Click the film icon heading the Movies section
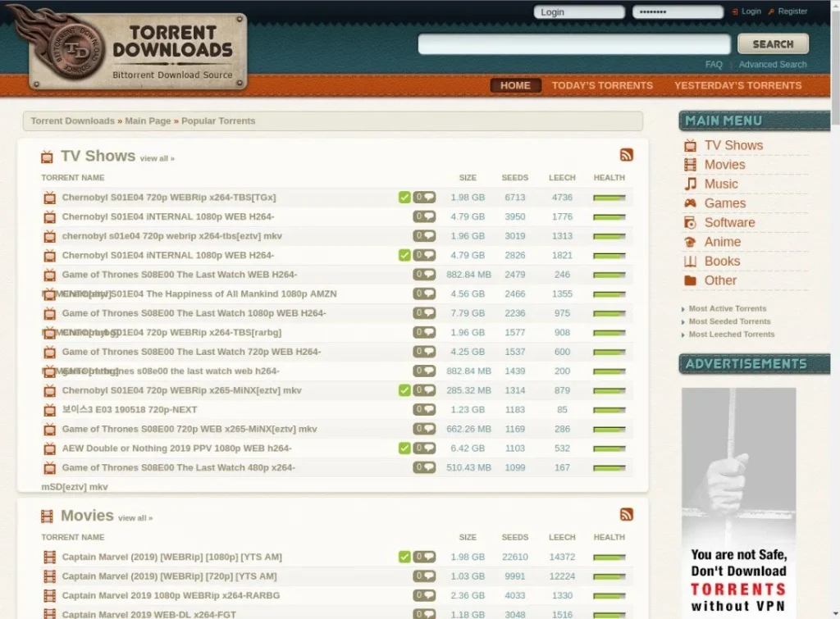The image size is (840, 619). click(47, 517)
